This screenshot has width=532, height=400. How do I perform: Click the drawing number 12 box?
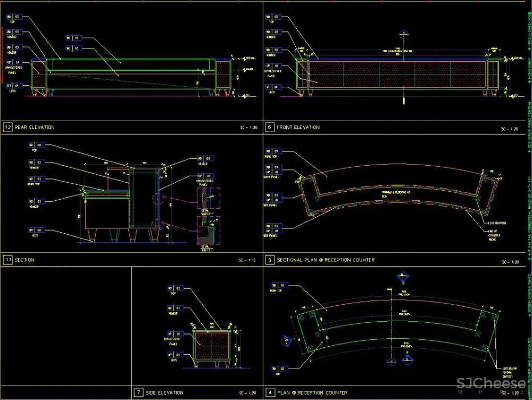[8, 127]
